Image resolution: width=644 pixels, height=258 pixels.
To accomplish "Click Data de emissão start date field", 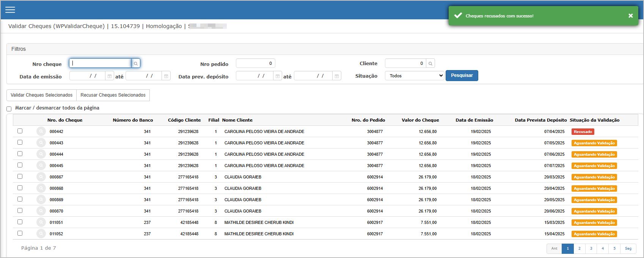I will (88, 76).
